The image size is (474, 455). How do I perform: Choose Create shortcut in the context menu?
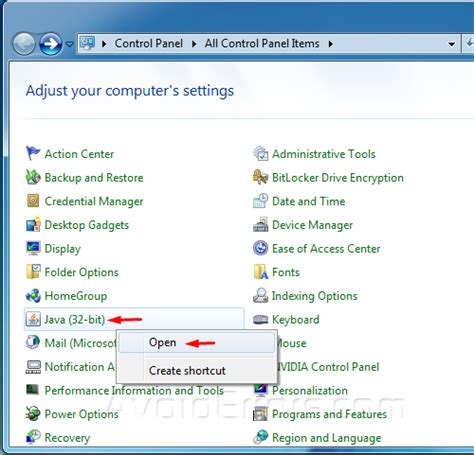tap(197, 370)
